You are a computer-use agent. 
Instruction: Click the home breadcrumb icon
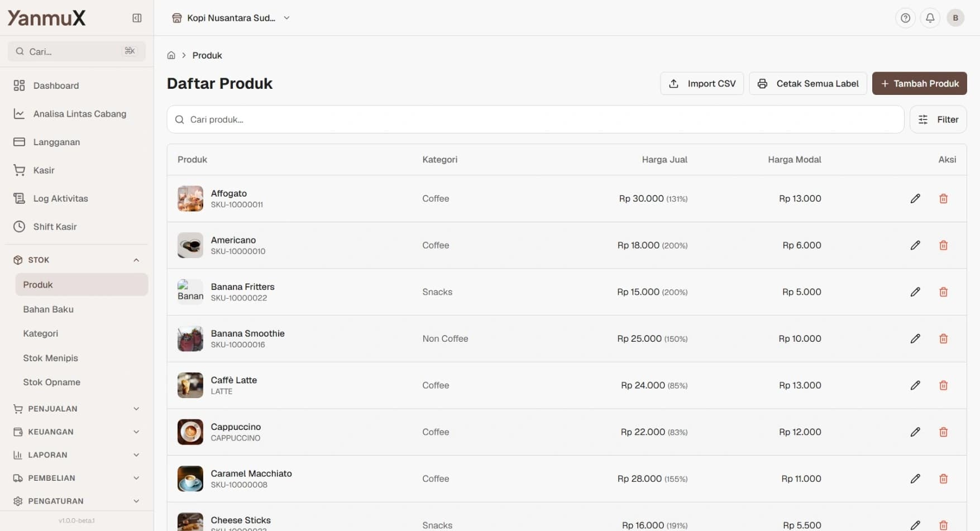coord(171,55)
